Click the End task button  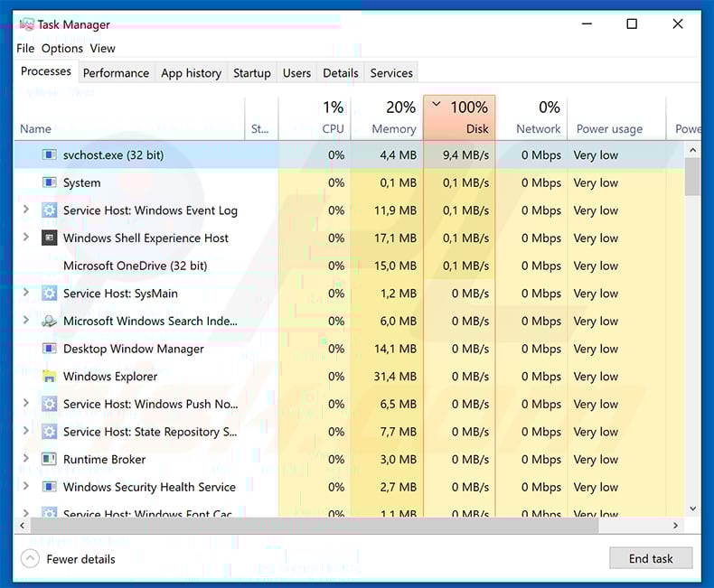(651, 558)
